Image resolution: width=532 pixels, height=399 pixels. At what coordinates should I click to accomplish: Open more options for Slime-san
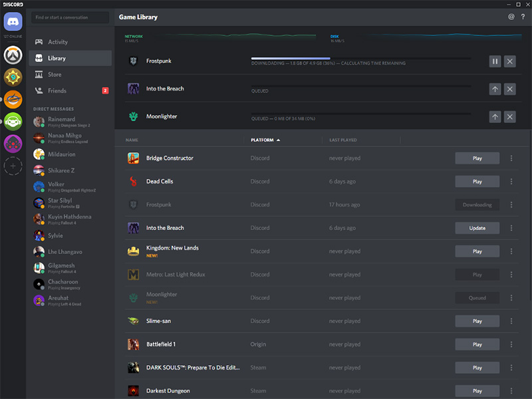click(x=511, y=321)
